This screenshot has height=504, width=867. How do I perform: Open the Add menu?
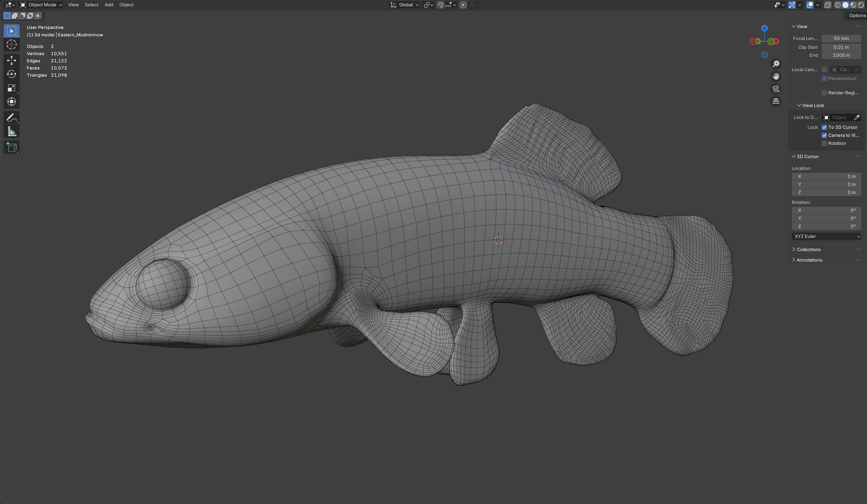[x=109, y=5]
